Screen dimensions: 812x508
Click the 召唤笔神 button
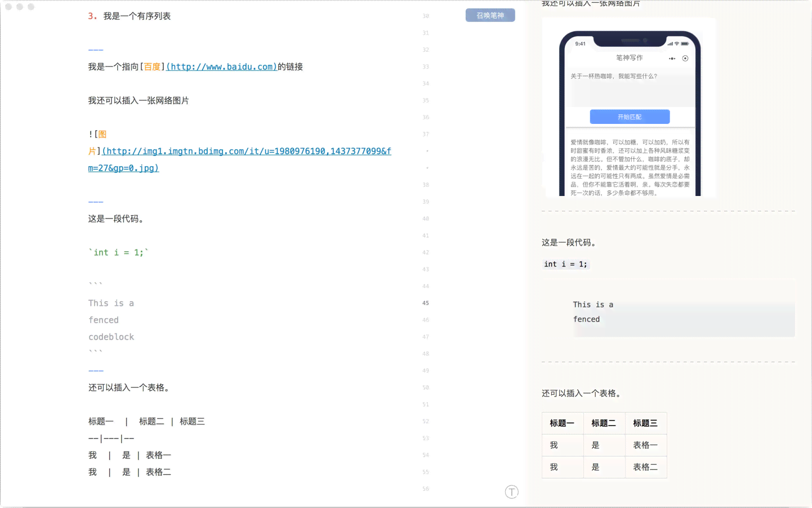pos(490,15)
